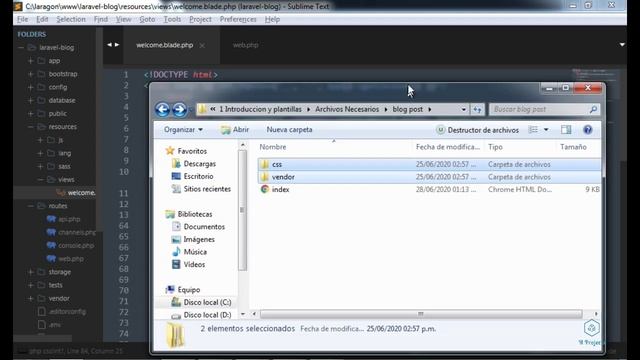Screen dimensions: 640x360
Task: Click the change view icon in Explorer toolbar
Action: [533, 130]
